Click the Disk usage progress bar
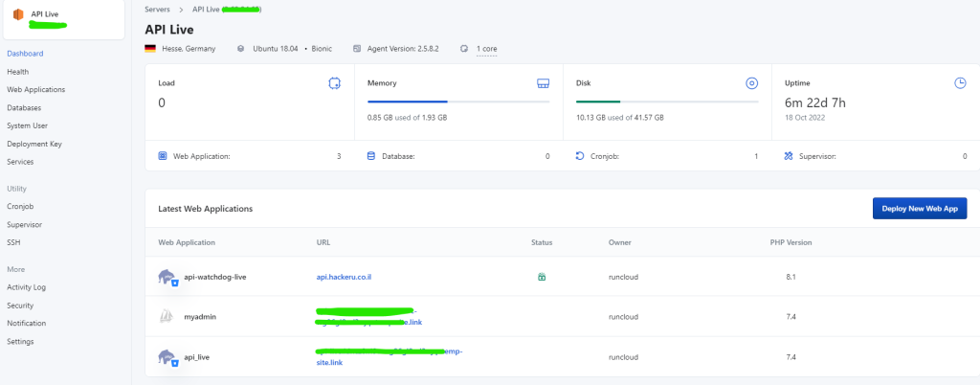Screen dimensions: 980x385 point(667,101)
